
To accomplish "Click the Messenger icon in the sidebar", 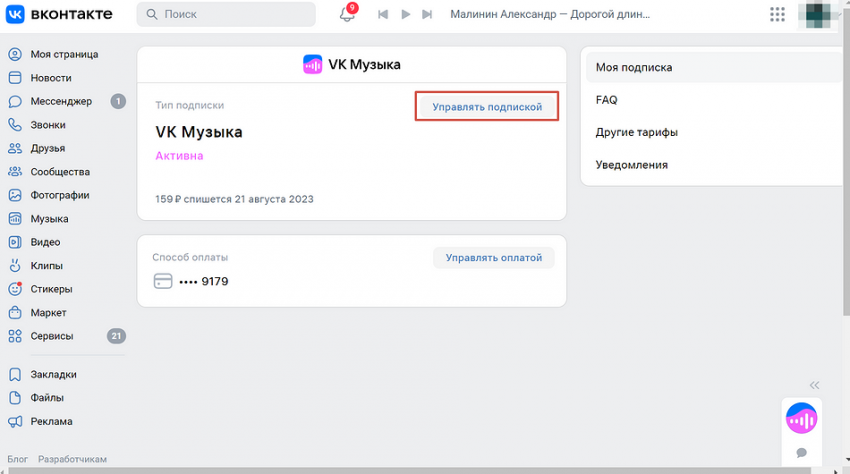I will point(15,101).
